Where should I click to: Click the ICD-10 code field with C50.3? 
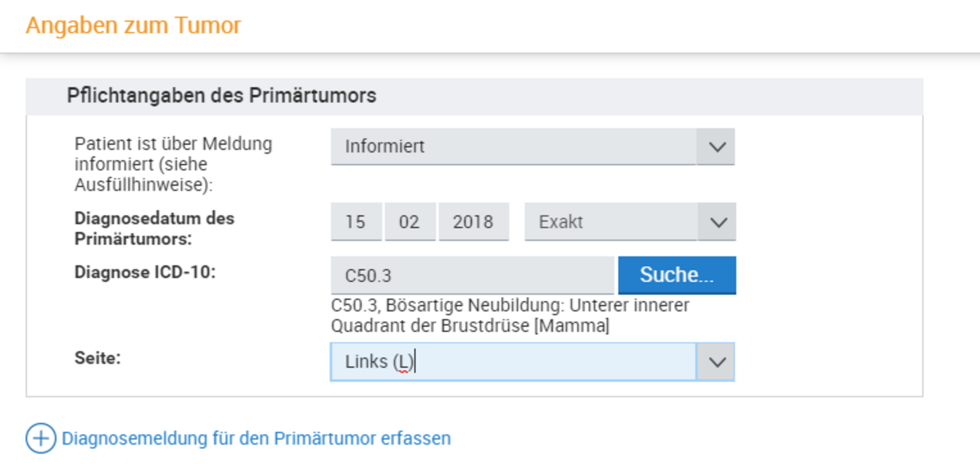coord(471,276)
